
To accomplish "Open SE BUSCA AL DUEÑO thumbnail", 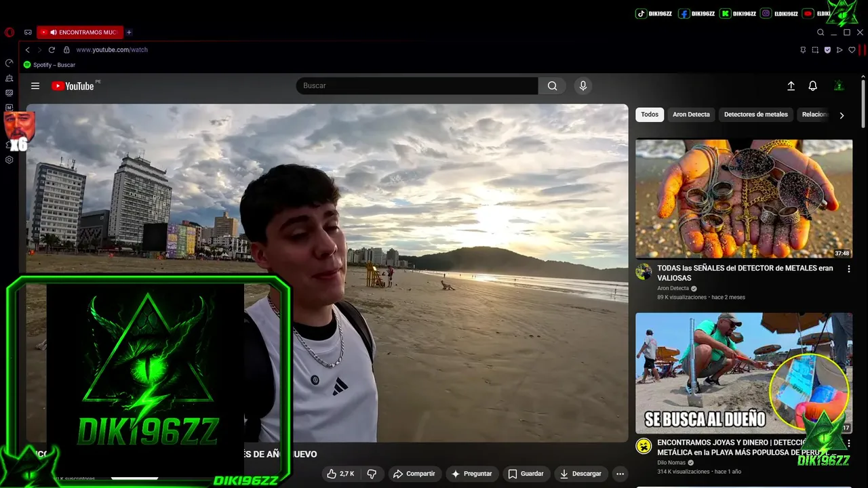I will [x=744, y=373].
